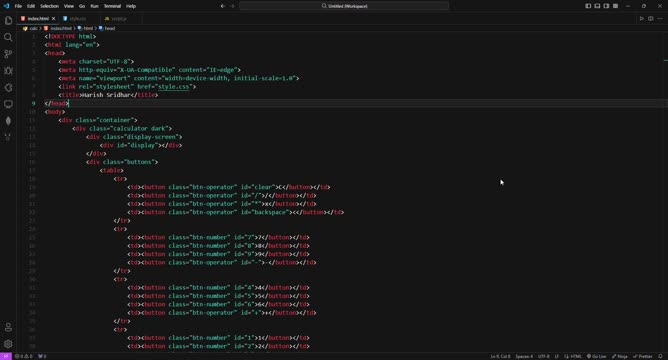668x360 pixels.
Task: Open the Run and Debug view
Action: point(8,71)
